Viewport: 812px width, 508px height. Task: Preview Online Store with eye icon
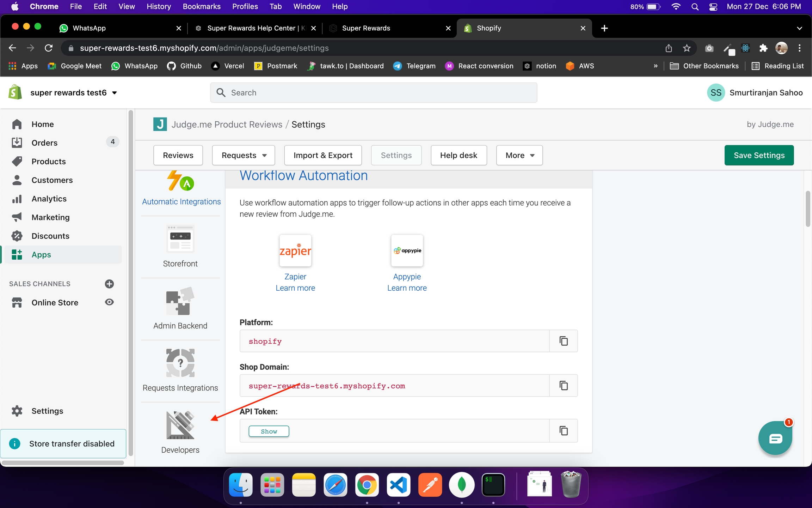pyautogui.click(x=109, y=302)
